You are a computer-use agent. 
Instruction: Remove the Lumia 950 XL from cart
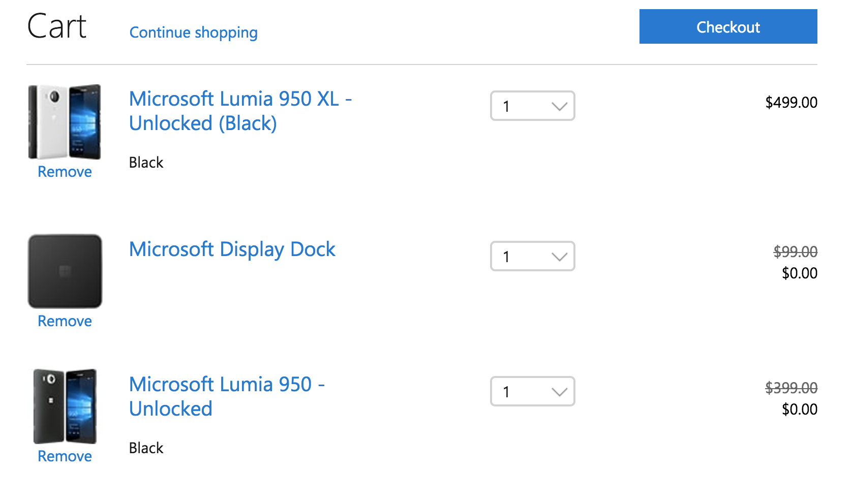click(x=65, y=172)
